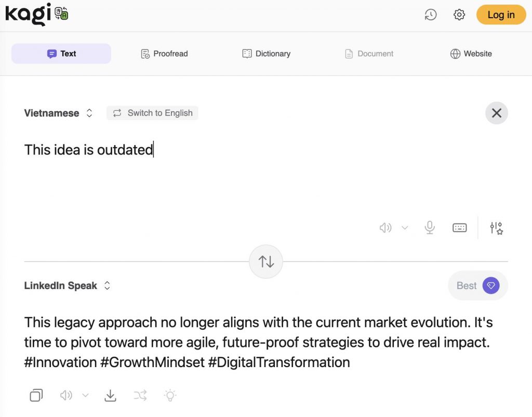This screenshot has height=417, width=532.
Task: Swap source and target languages
Action: click(266, 262)
